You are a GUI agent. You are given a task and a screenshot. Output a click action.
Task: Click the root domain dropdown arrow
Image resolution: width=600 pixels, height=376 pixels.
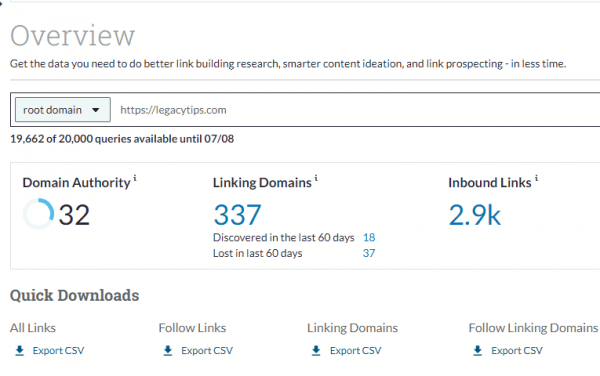click(x=96, y=110)
